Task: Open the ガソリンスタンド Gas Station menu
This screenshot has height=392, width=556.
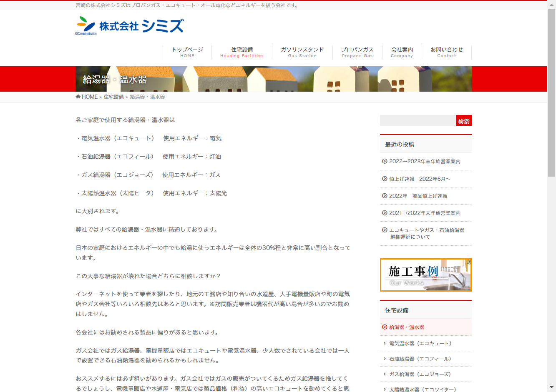Action: click(302, 52)
